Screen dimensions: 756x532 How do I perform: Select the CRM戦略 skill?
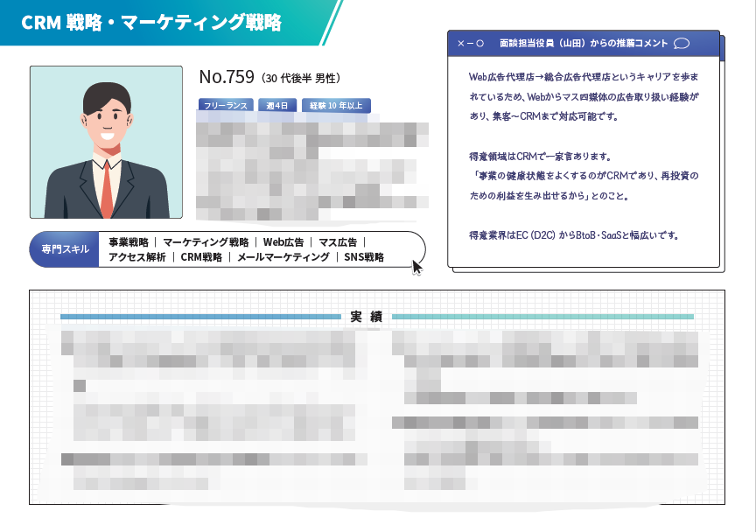(x=201, y=257)
